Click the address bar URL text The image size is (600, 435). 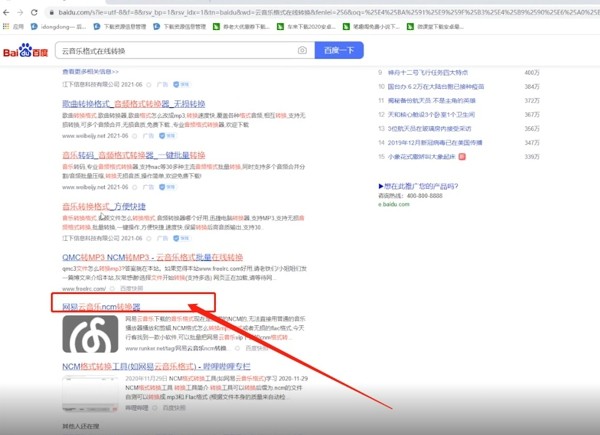(x=327, y=12)
